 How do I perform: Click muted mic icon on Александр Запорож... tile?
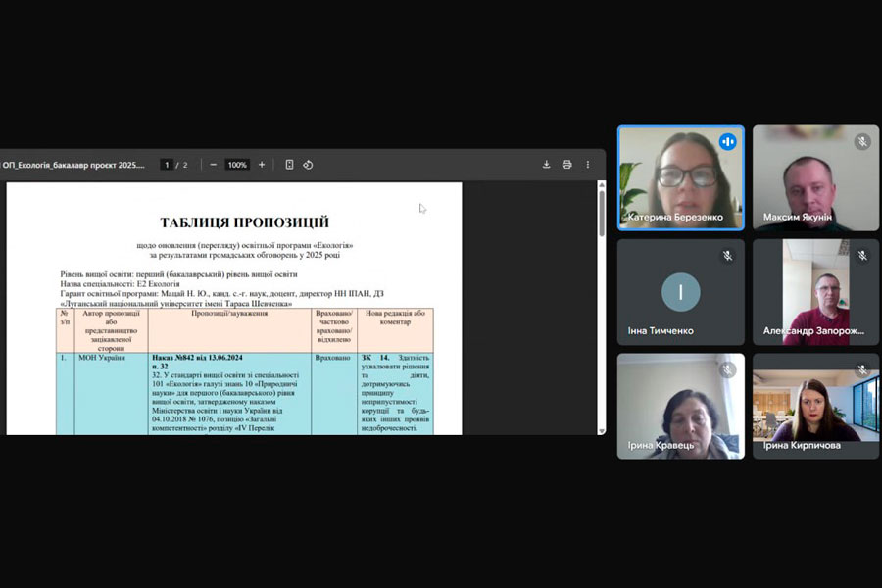tap(862, 256)
